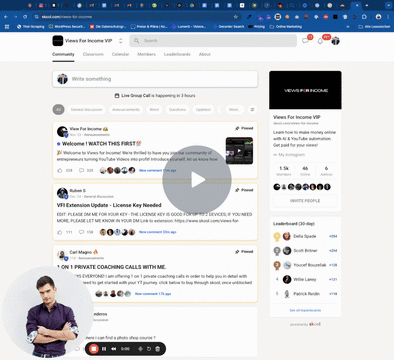Open the apps grid in the bookmarks bar

point(6,26)
